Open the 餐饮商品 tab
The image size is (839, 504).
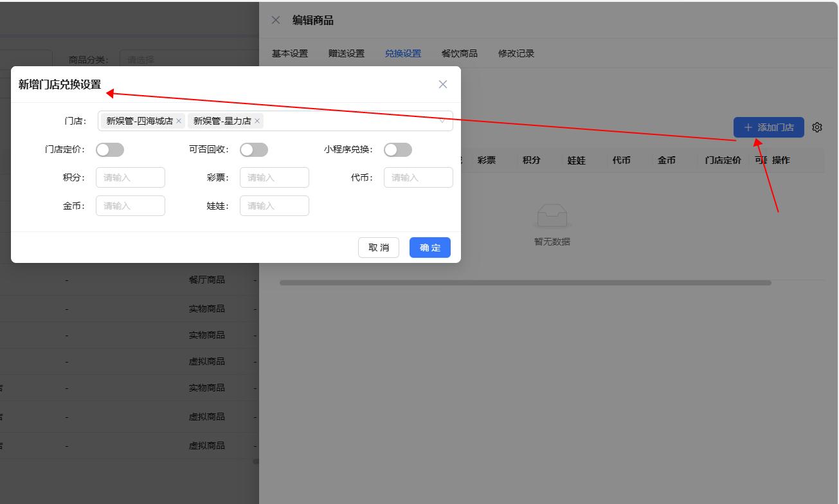click(460, 53)
